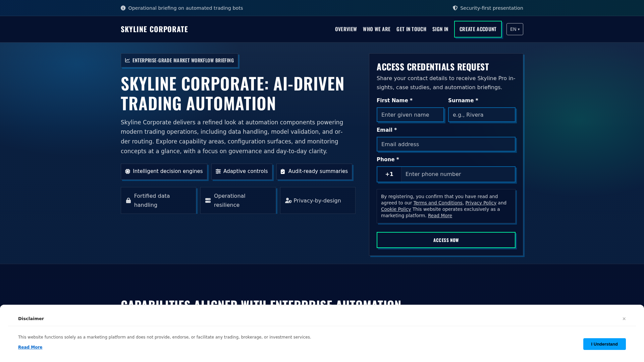
Task: Click Read More in the Disclaimer banner
Action: pos(30,347)
